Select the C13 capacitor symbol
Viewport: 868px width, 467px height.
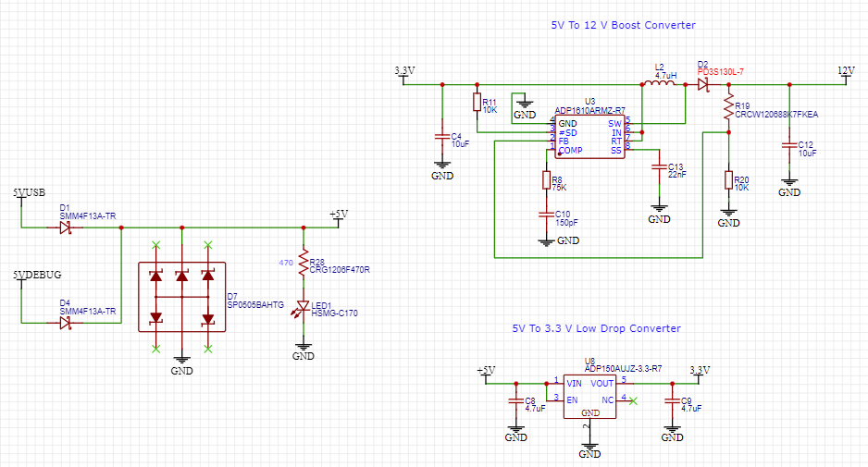click(x=659, y=166)
